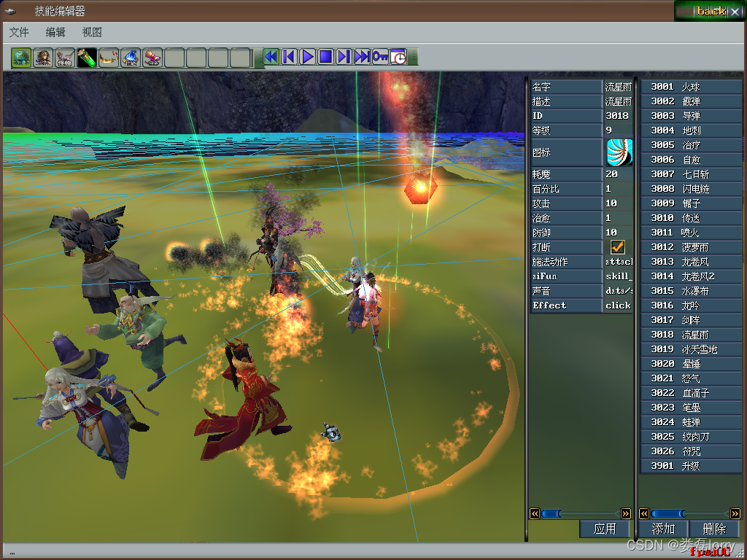The width and height of the screenshot is (747, 560).
Task: Select skill 3006 自愈 in list
Action: tap(692, 160)
